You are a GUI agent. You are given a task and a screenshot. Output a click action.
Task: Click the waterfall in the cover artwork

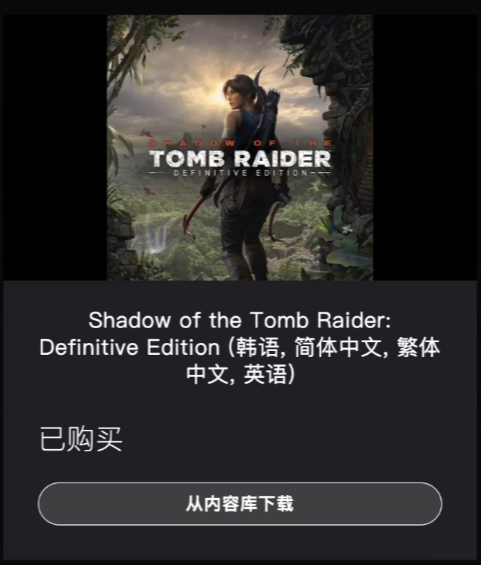tap(159, 236)
